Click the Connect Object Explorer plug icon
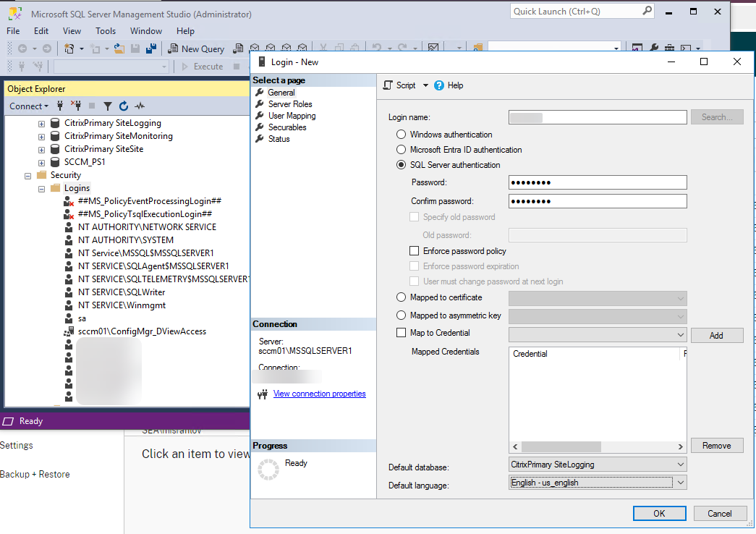 60,106
